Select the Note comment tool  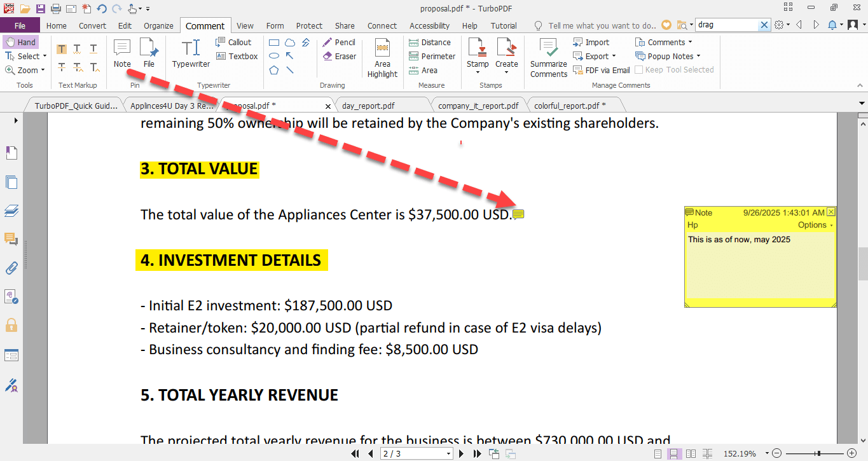click(122, 53)
